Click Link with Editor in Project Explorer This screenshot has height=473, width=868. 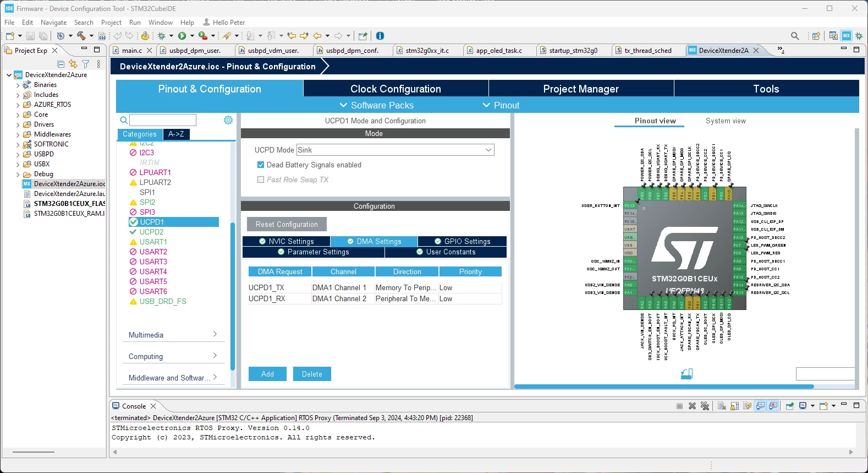(73, 64)
